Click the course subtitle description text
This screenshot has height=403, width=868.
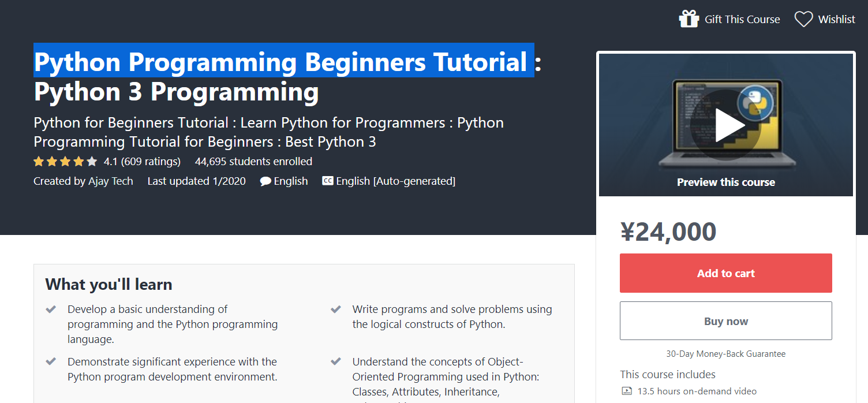(x=268, y=132)
